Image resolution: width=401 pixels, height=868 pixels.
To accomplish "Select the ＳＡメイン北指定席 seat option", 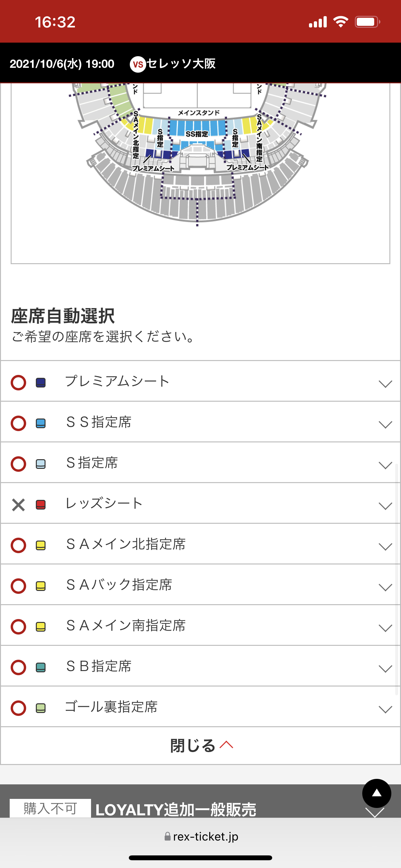I will (126, 544).
